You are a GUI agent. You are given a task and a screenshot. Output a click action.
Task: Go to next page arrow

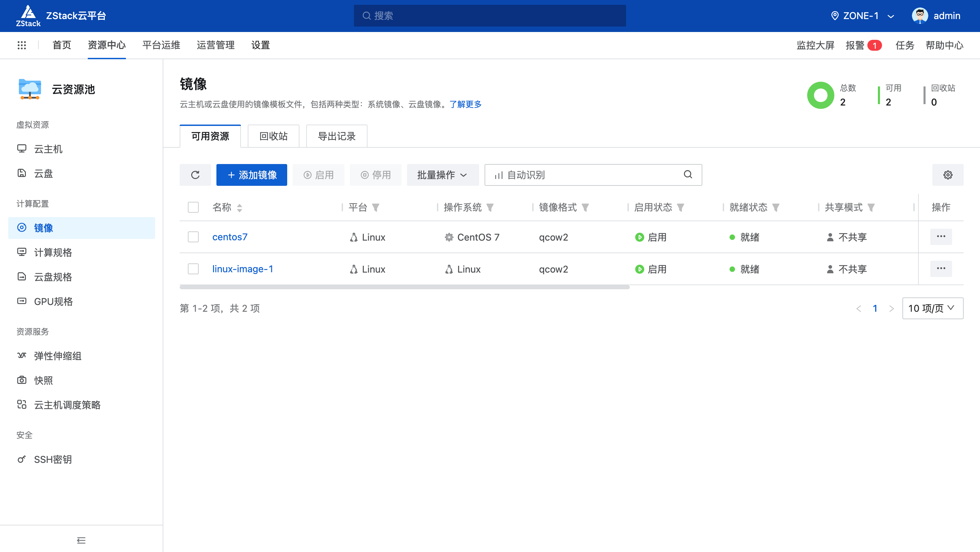pos(891,309)
